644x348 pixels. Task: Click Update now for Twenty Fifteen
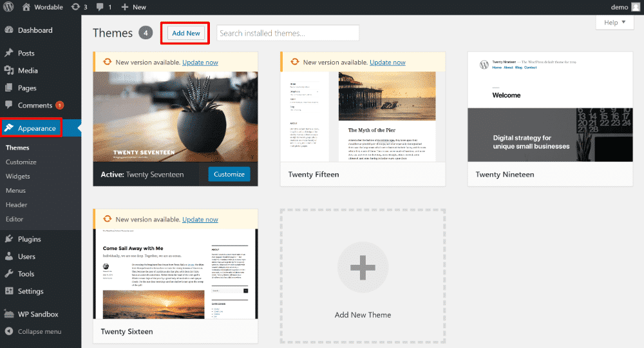click(387, 63)
